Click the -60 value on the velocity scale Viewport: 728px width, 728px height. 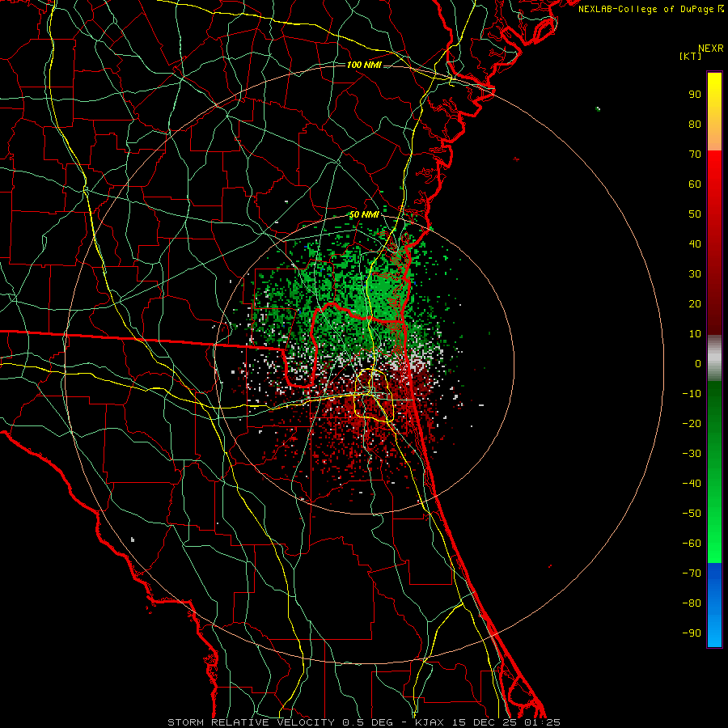coord(692,544)
